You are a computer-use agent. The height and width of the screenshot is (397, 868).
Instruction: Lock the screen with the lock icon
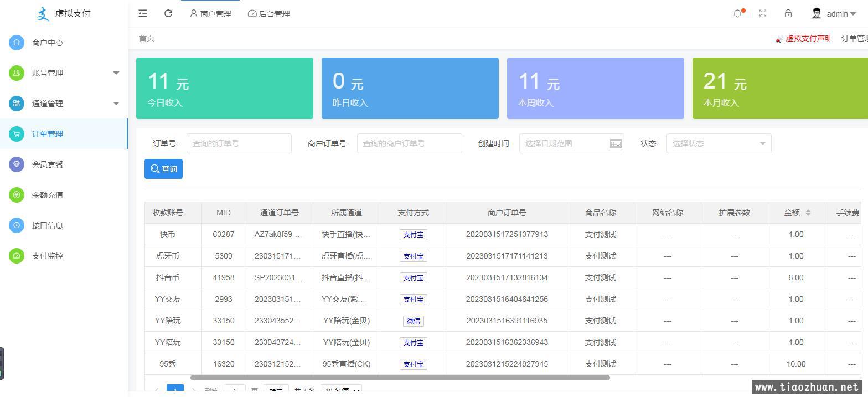(x=788, y=13)
